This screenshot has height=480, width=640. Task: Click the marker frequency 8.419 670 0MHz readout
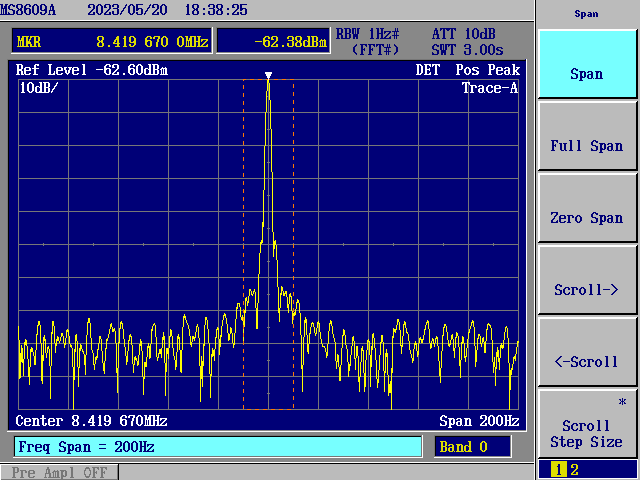[x=152, y=42]
